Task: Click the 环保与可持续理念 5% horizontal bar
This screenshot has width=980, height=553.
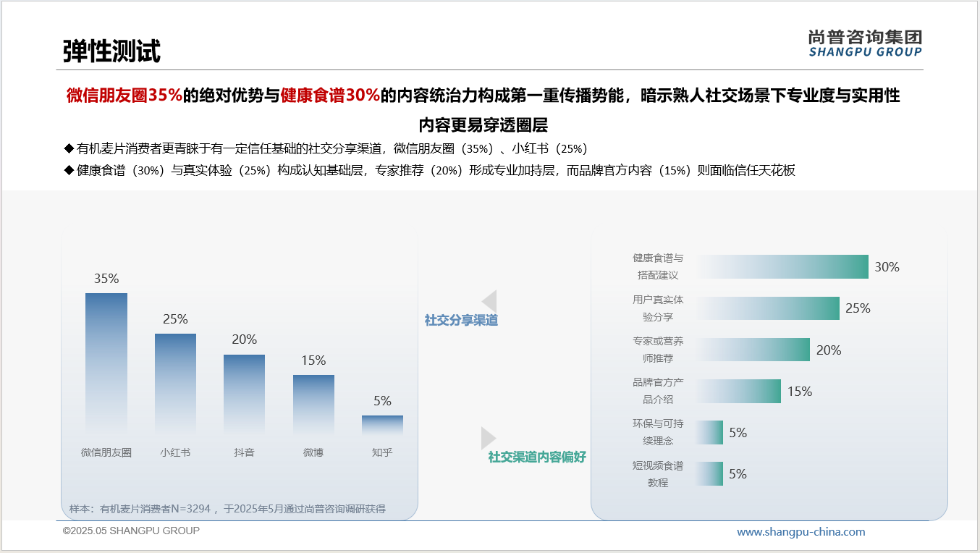Action: (x=709, y=432)
